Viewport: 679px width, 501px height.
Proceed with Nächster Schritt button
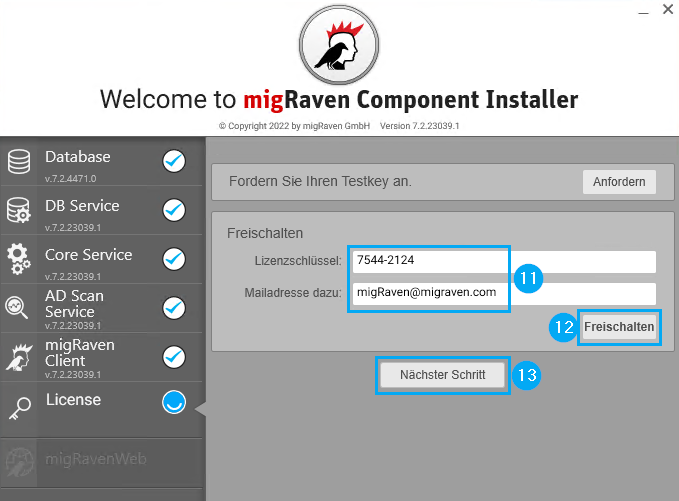coord(443,375)
